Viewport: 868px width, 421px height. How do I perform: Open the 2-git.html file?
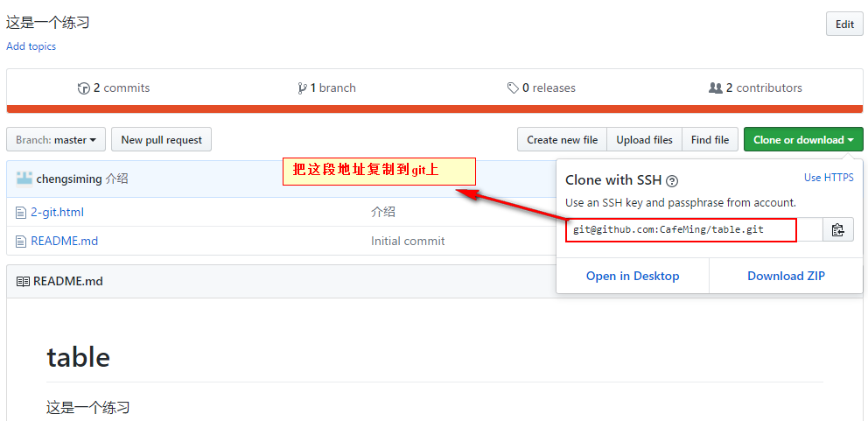(57, 212)
